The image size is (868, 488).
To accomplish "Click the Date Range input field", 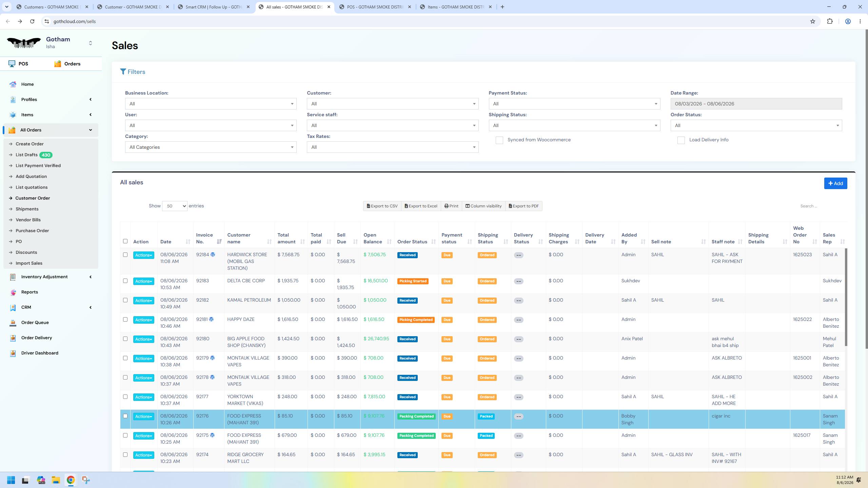I will [x=756, y=104].
